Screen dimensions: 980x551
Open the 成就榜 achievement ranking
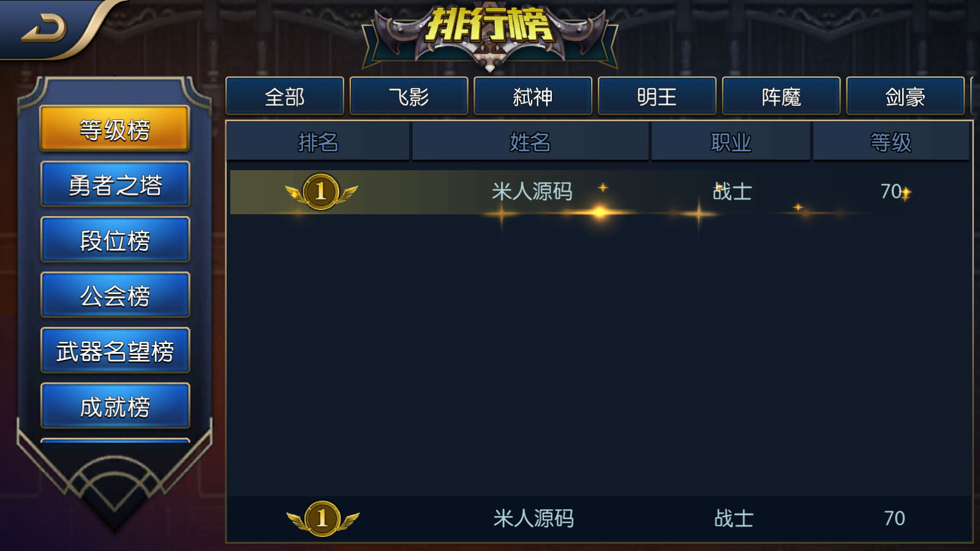(115, 406)
